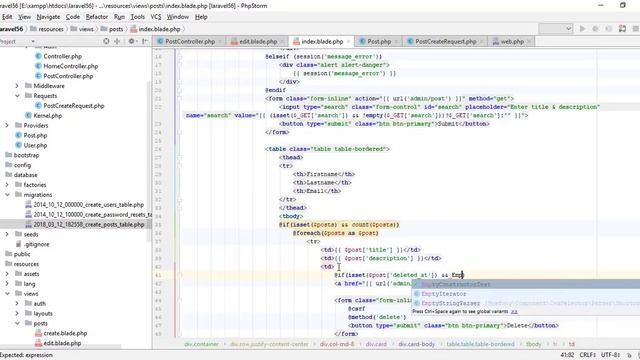The width and height of the screenshot is (640, 360).
Task: Open PostCreateRequest.php in project tree
Action: 74,106
